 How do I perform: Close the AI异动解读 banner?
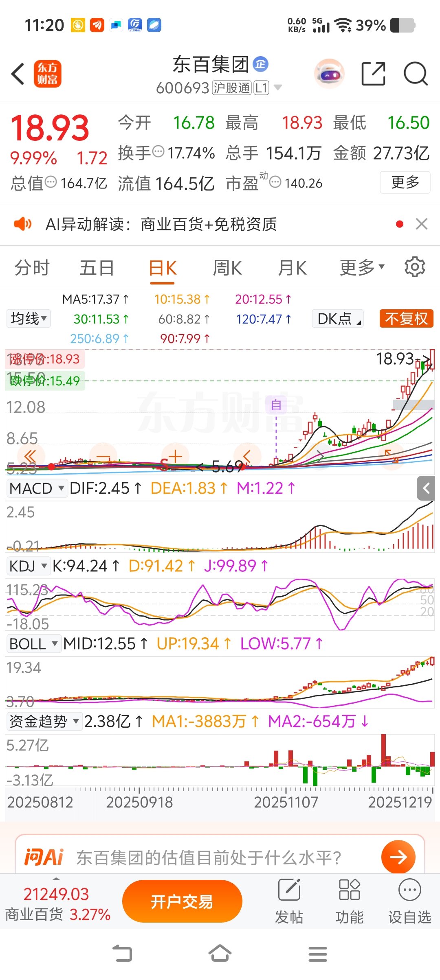click(422, 224)
